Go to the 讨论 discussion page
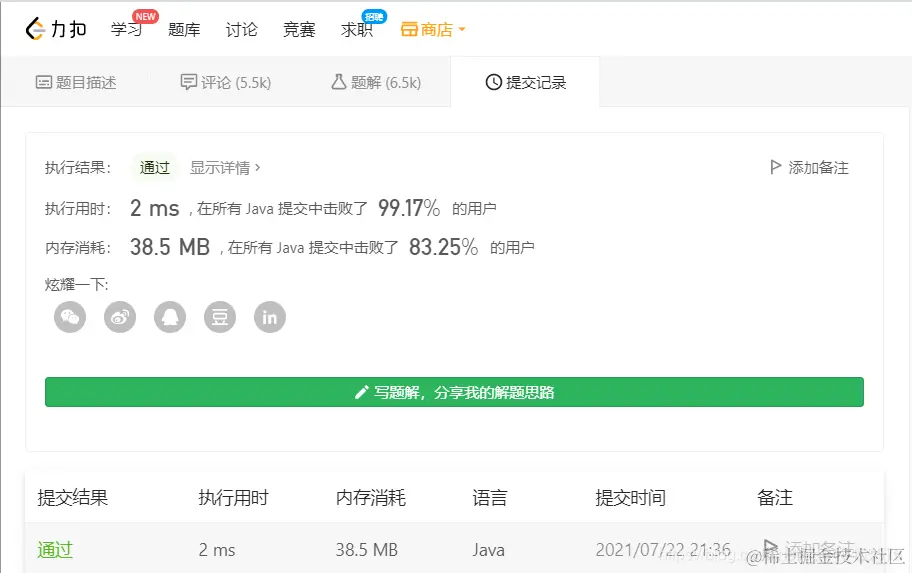This screenshot has width=912, height=573. click(x=241, y=29)
